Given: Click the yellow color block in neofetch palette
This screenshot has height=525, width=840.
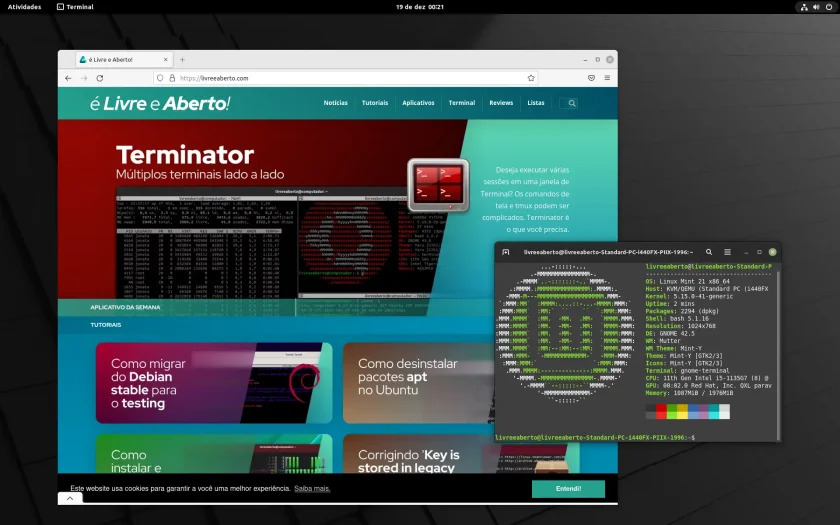Looking at the screenshot, I should (x=682, y=411).
